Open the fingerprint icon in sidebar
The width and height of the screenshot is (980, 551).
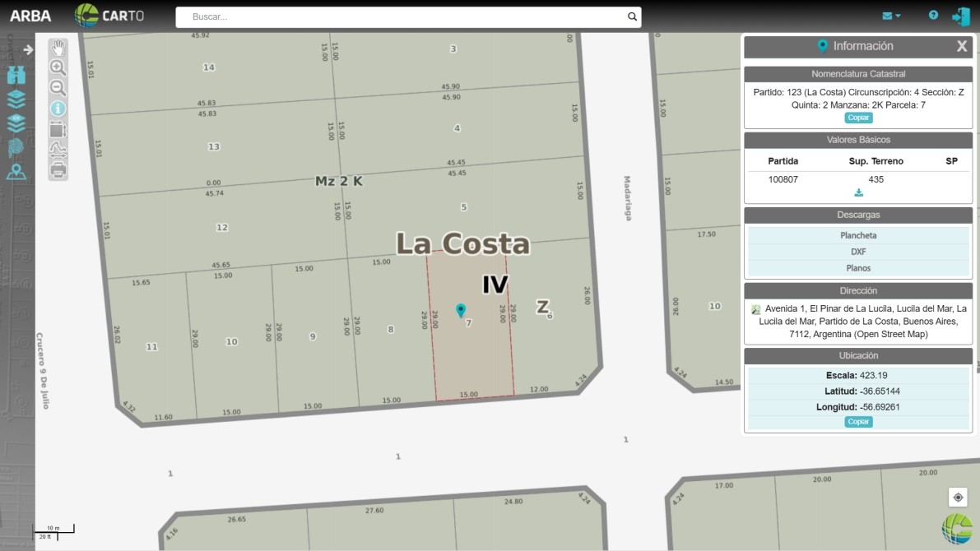(16, 147)
